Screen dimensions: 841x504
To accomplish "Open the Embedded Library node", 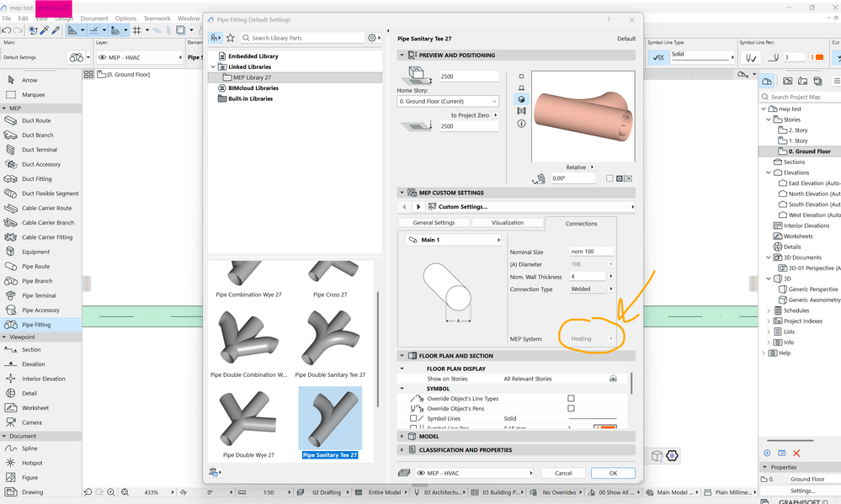I will coord(253,56).
